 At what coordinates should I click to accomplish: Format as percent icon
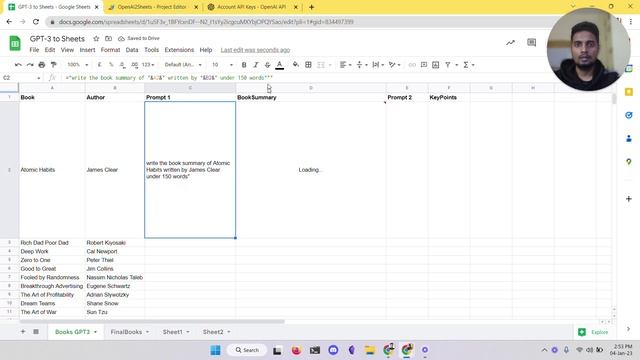pos(111,64)
